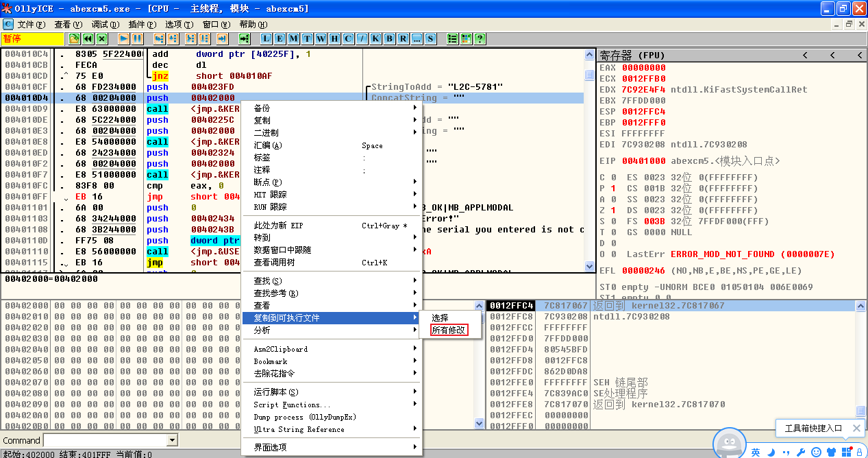The image size is (868, 458).
Task: Click the Appearance colors grid icon
Action: pos(467,38)
